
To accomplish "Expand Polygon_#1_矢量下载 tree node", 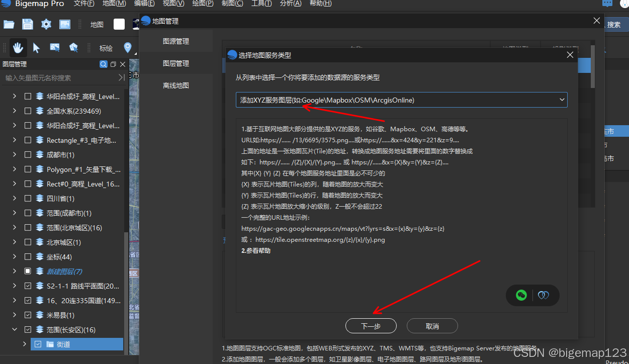I will point(14,169).
